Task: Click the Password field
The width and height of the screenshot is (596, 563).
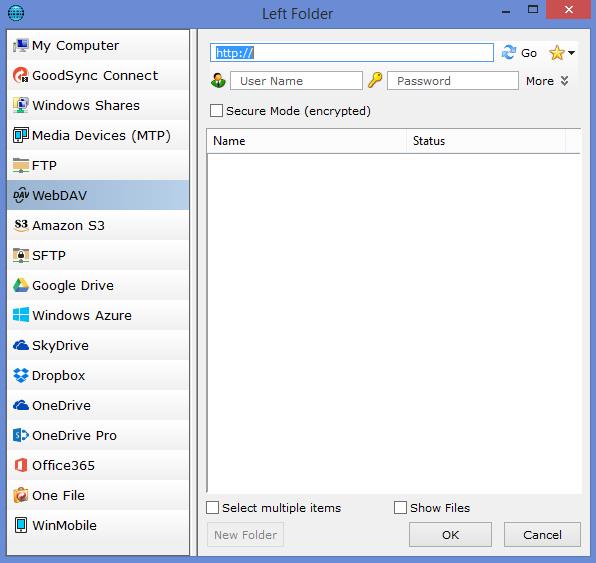Action: coord(453,81)
